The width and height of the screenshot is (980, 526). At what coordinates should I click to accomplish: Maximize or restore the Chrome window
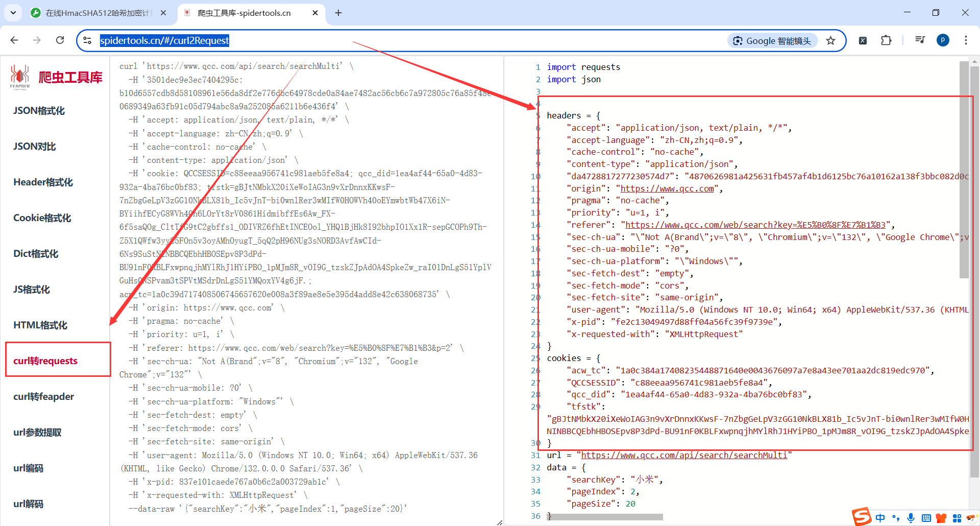[x=936, y=13]
